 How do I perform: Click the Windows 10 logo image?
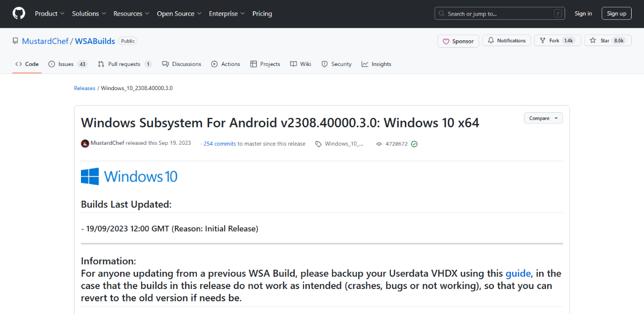pos(129,176)
